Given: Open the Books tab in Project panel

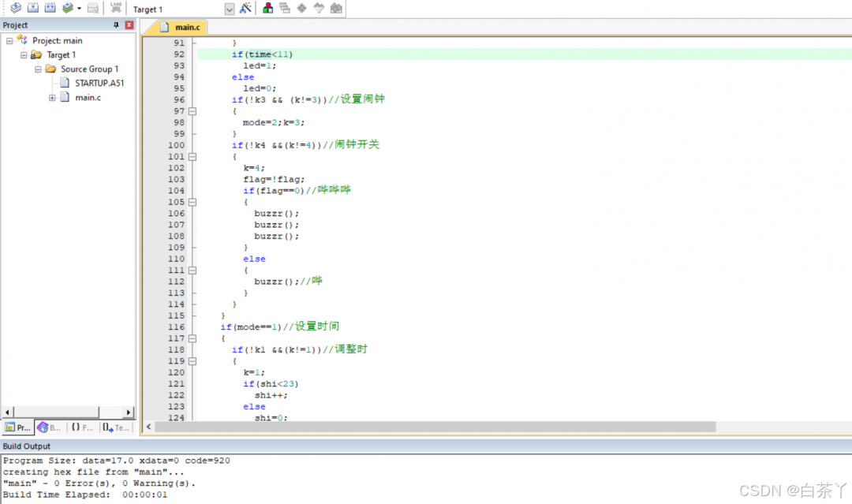Looking at the screenshot, I should (49, 427).
